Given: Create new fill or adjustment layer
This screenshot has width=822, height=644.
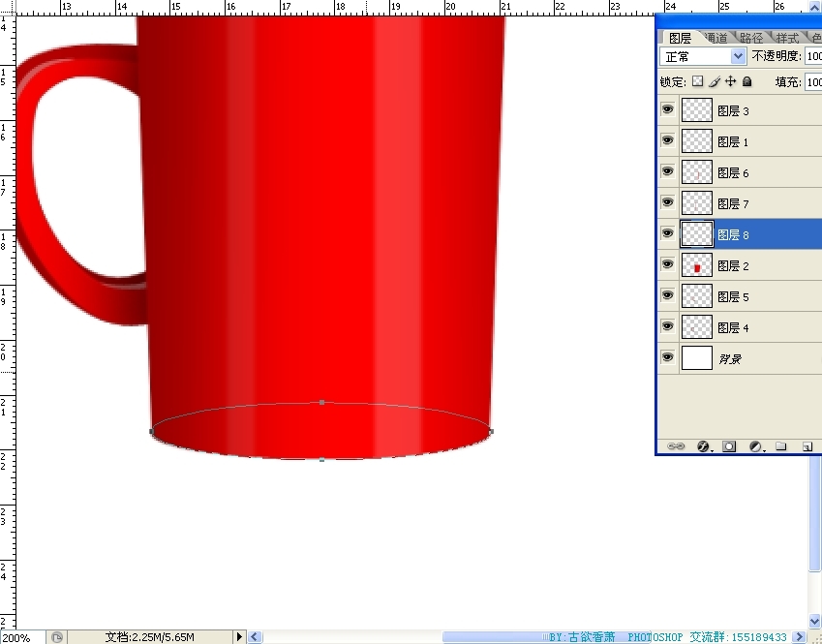Looking at the screenshot, I should [x=755, y=446].
